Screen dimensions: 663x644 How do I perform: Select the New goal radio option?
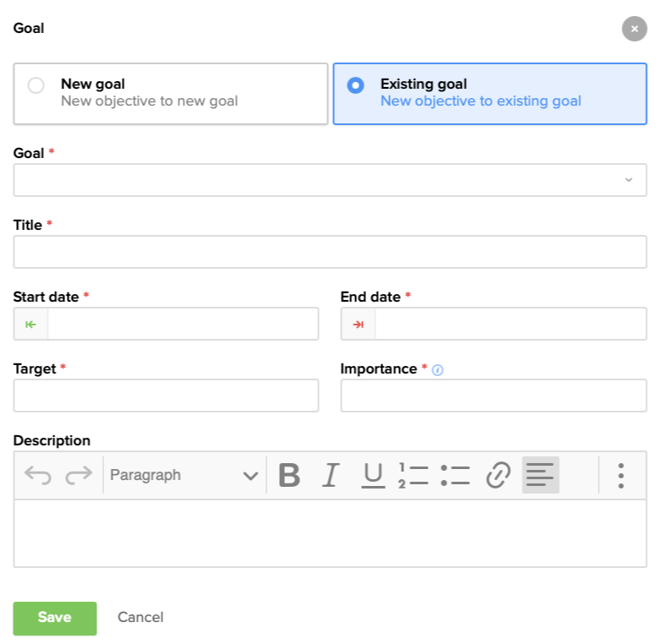pos(36,85)
